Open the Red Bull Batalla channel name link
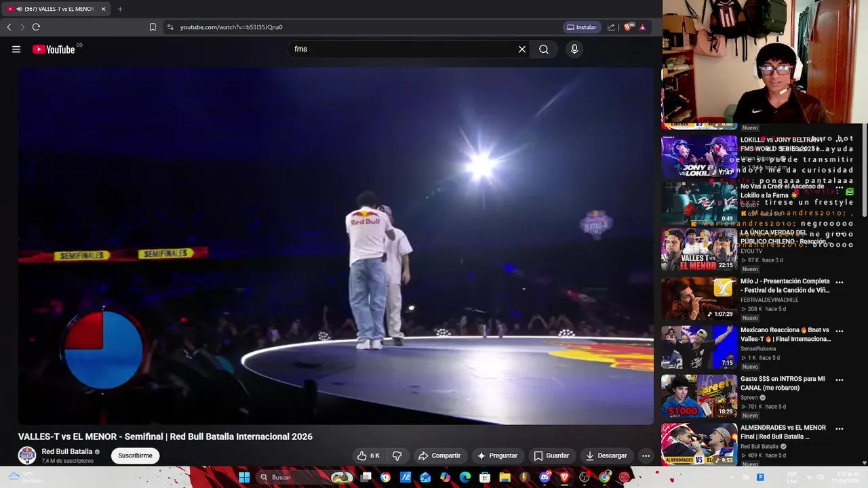Image resolution: width=868 pixels, height=488 pixels. pyautogui.click(x=66, y=451)
